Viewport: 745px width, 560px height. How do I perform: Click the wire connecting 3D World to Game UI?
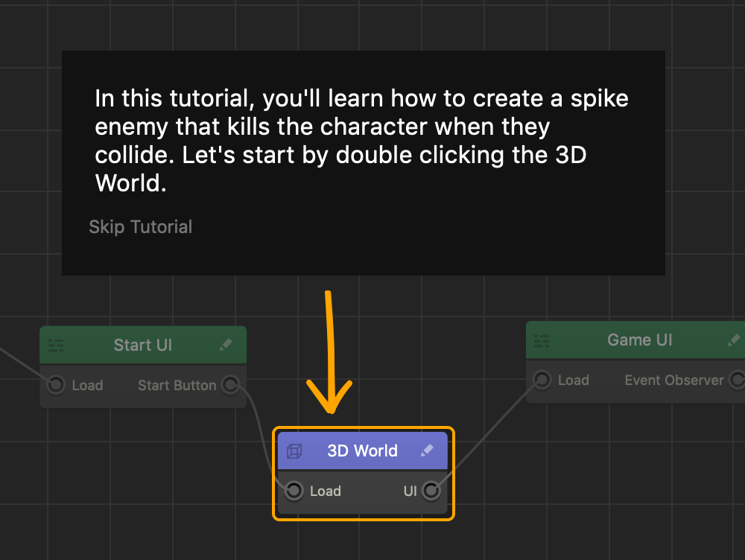(x=484, y=439)
